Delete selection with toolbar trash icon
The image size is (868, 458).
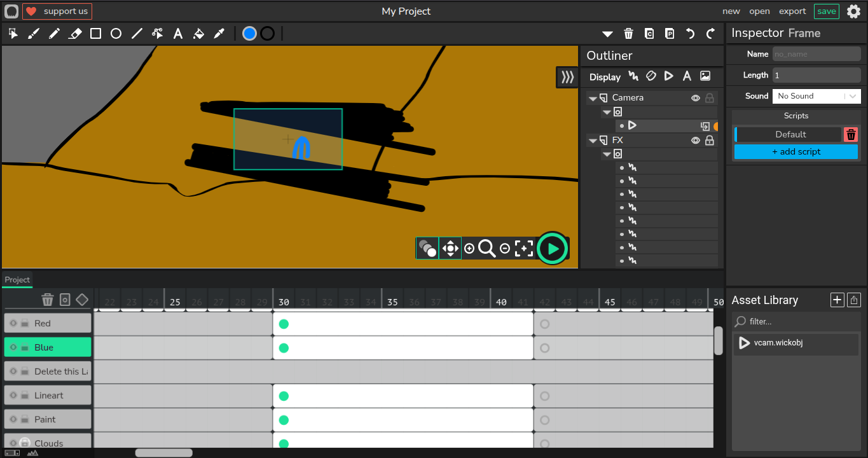click(x=628, y=34)
